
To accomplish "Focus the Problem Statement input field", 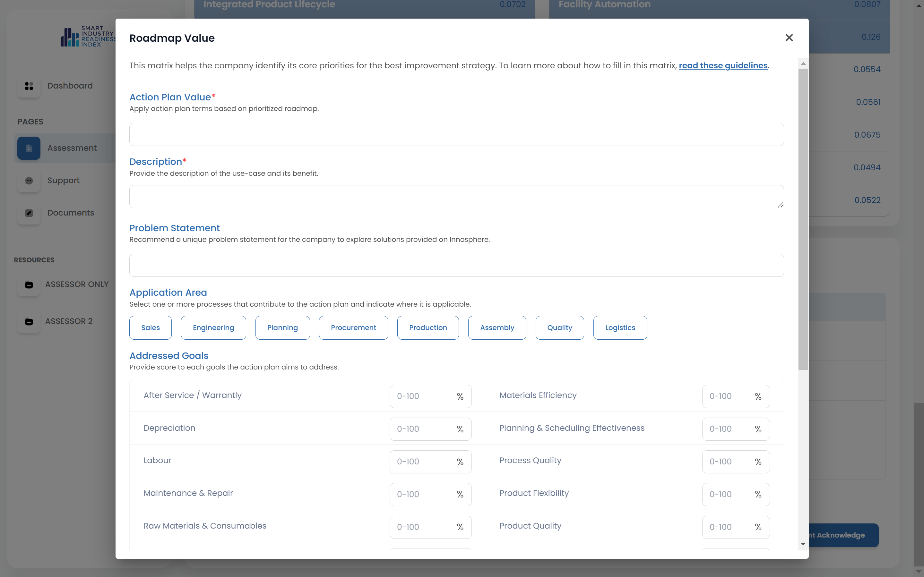I will [x=456, y=265].
